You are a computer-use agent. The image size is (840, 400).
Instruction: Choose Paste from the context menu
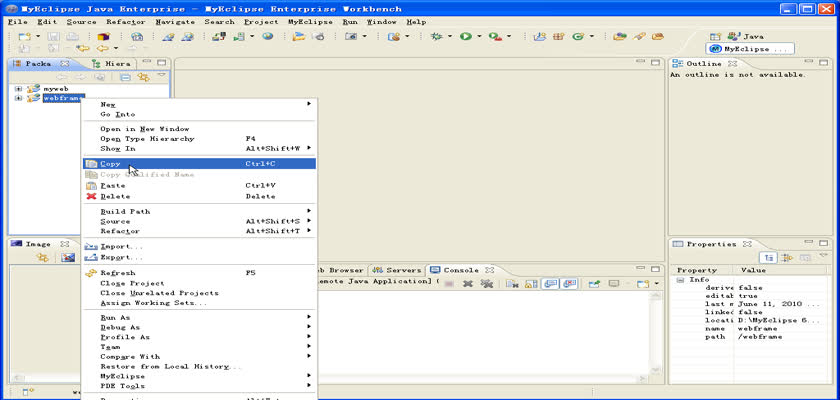tap(199, 185)
